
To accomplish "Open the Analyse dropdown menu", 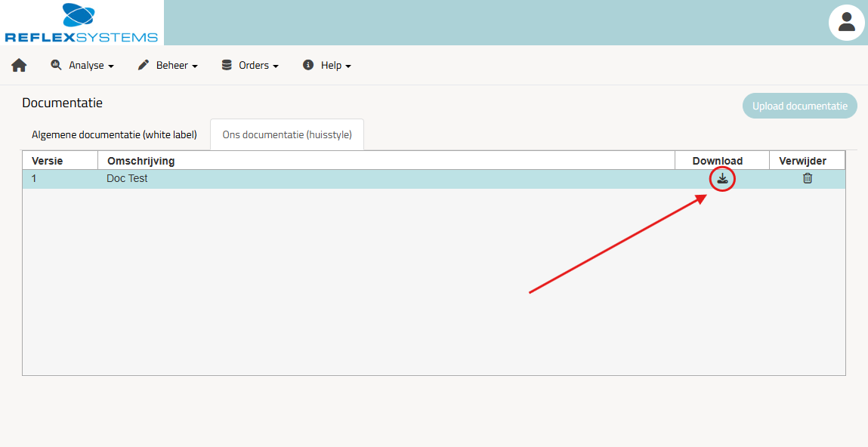I will [x=82, y=65].
